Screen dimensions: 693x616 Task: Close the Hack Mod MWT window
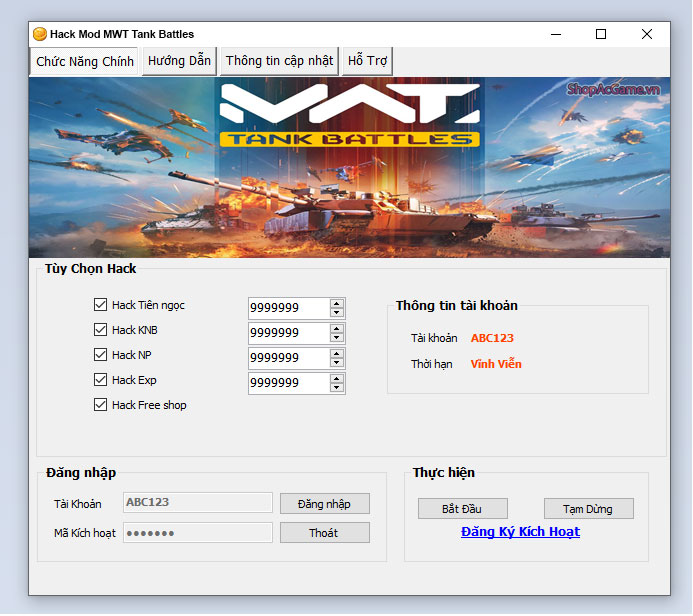pos(647,34)
